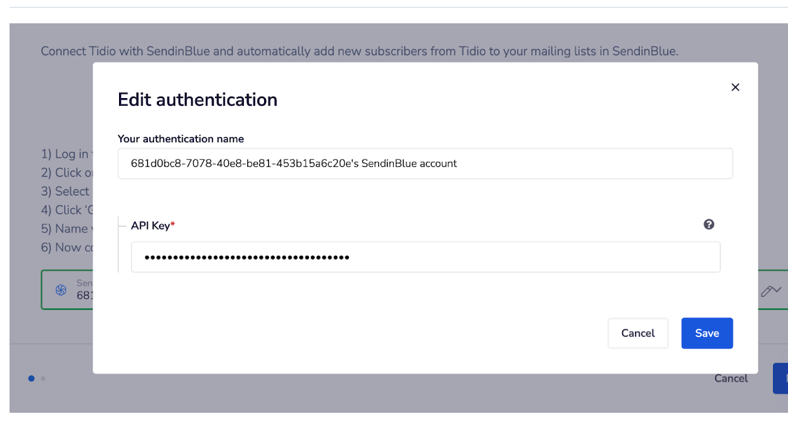Select the second gray pagination dot
Viewport: 788px width, 425px height.
point(43,379)
